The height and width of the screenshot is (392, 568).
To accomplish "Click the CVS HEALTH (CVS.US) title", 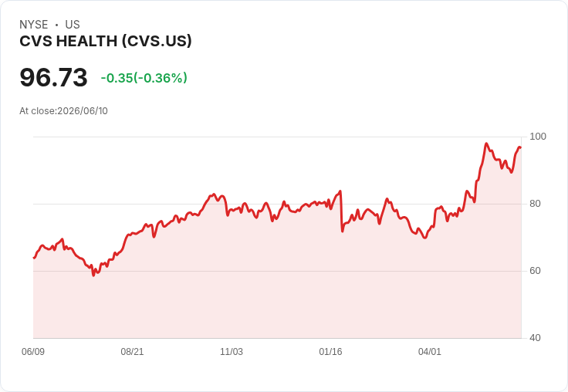I will point(106,42).
